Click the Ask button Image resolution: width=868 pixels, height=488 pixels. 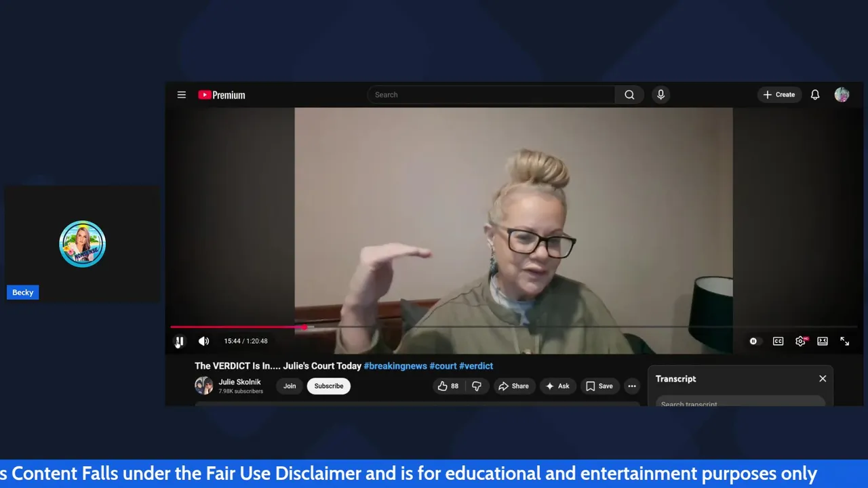click(x=557, y=386)
